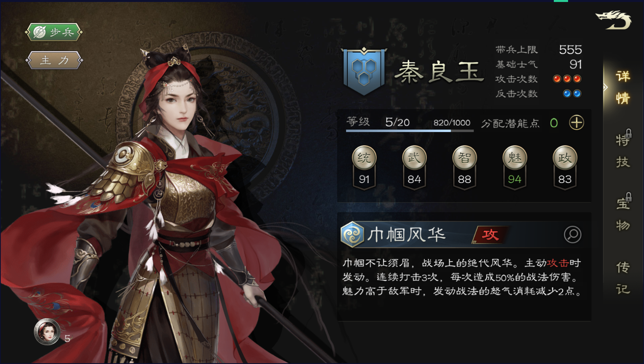Select the 政 politics stat badge
This screenshot has width=644, height=364.
[x=565, y=167]
